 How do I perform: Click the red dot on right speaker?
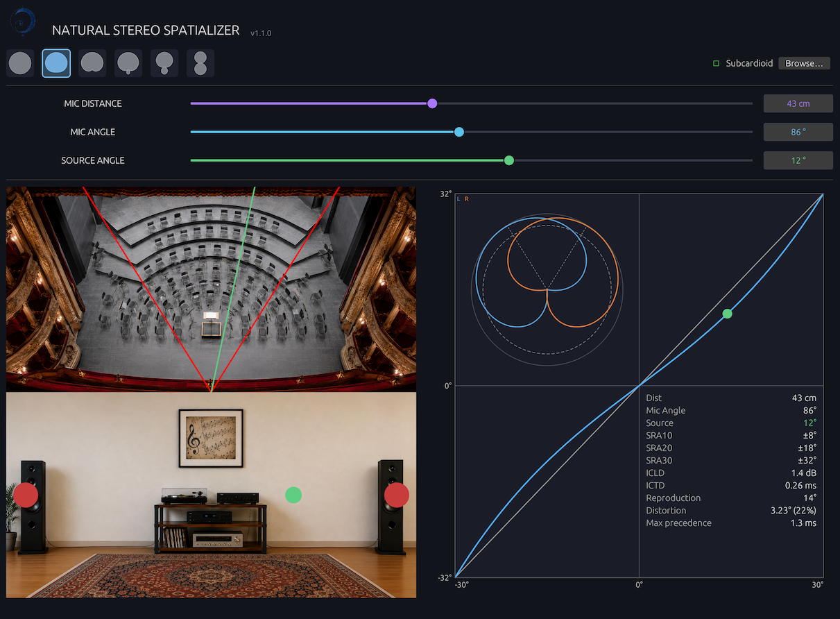click(397, 495)
